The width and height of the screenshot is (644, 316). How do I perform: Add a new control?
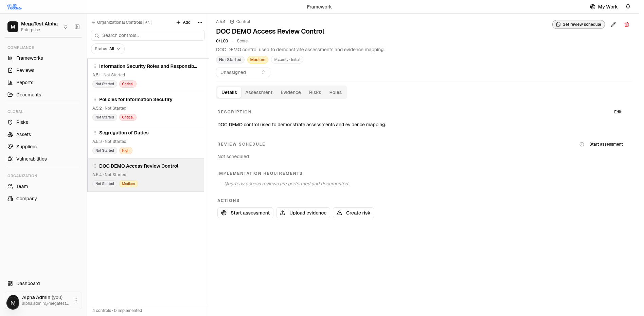[x=183, y=22]
